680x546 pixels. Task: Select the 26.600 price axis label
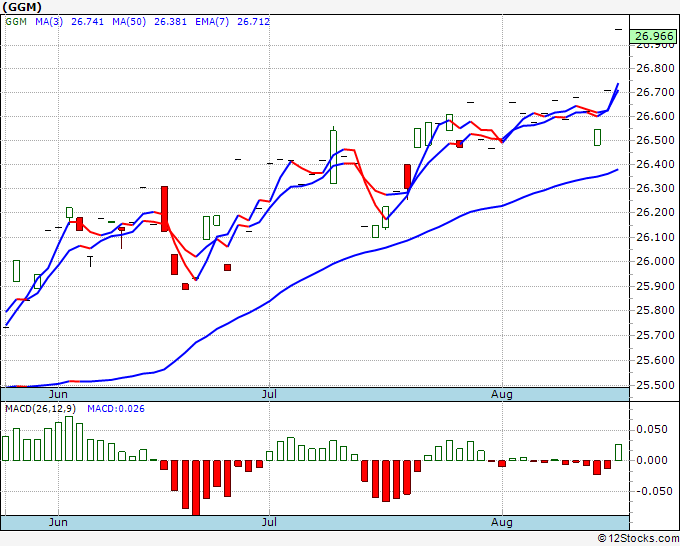point(655,116)
